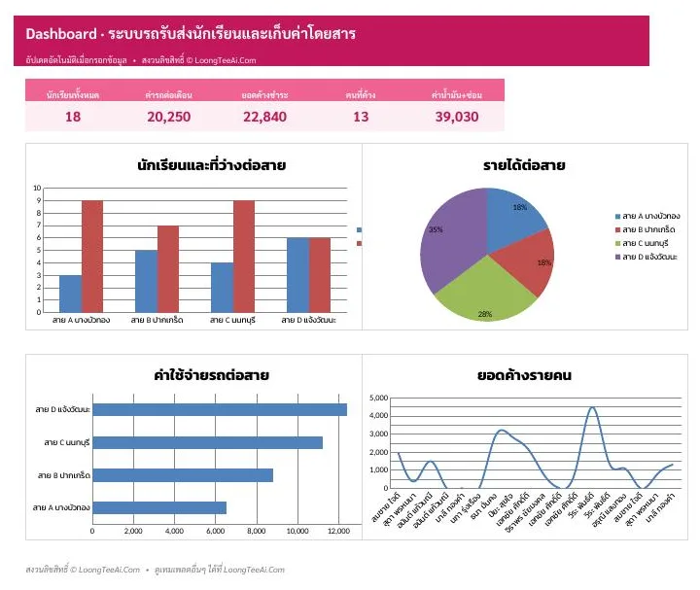Select blue column for สาย B ปากเกร็ด

tap(147, 281)
